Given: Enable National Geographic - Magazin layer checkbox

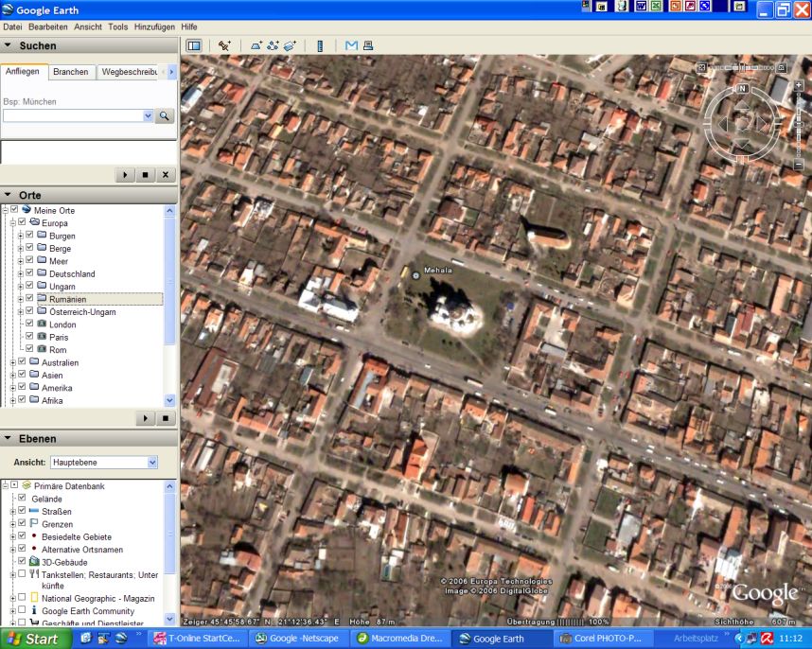Looking at the screenshot, I should tap(22, 598).
